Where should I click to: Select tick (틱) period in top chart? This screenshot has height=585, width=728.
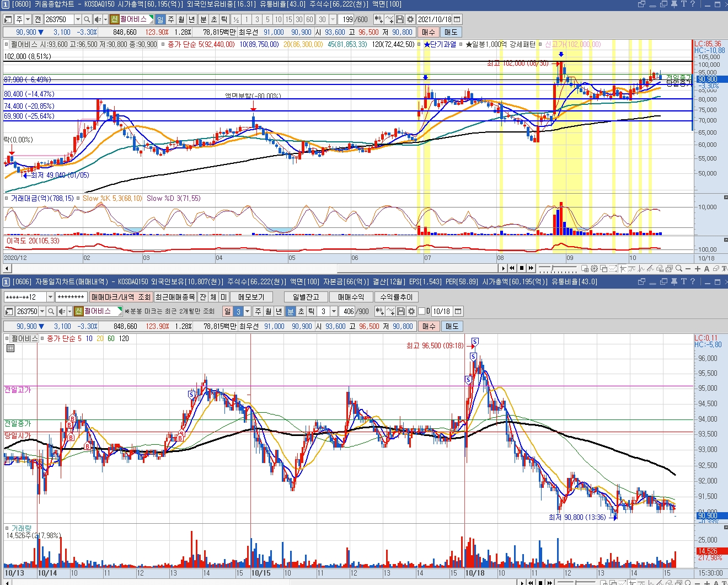point(224,19)
